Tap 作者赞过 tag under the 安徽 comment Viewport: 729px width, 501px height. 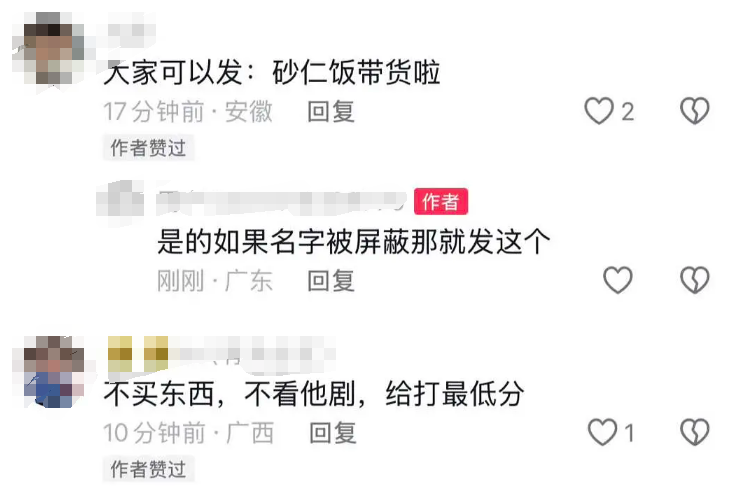[148, 148]
